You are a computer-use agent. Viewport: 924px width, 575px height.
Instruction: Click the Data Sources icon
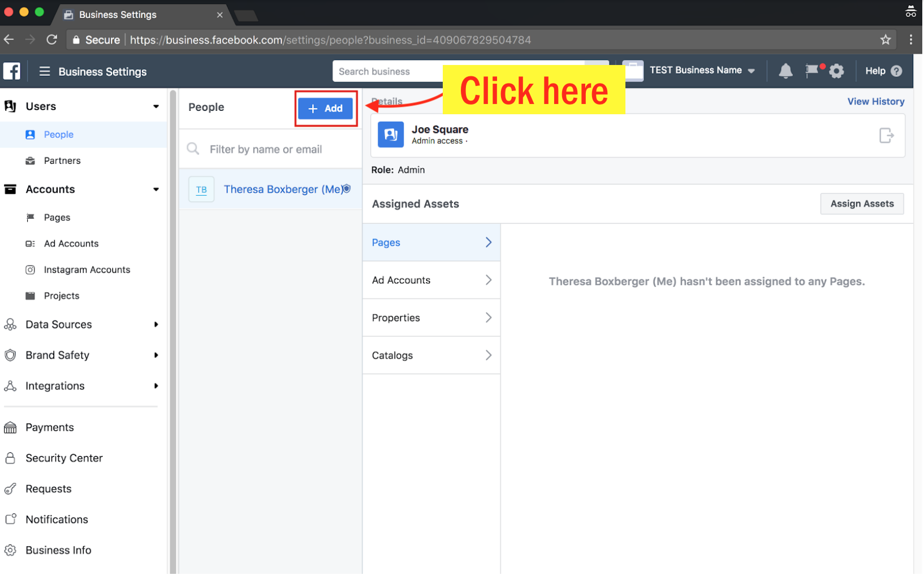pos(10,325)
